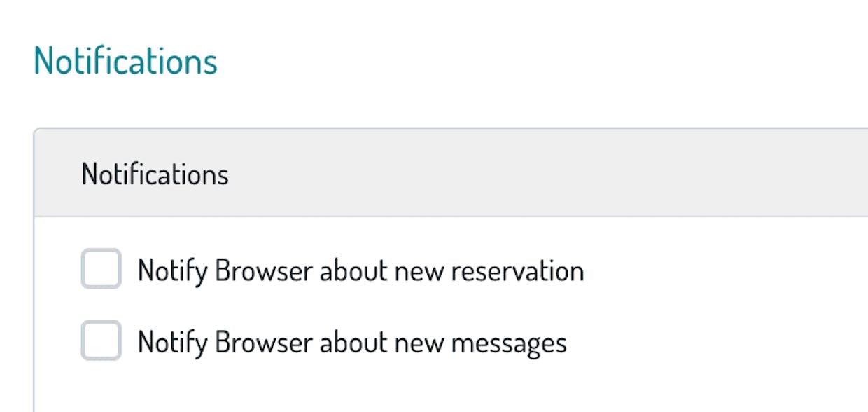
Task: Click 'about new' in the messages label
Action: pos(381,343)
